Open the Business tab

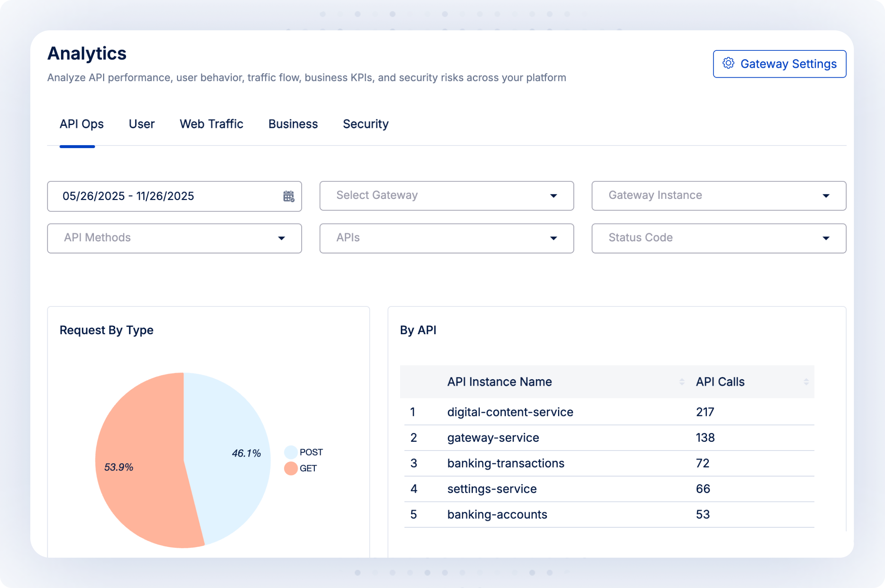[293, 124]
